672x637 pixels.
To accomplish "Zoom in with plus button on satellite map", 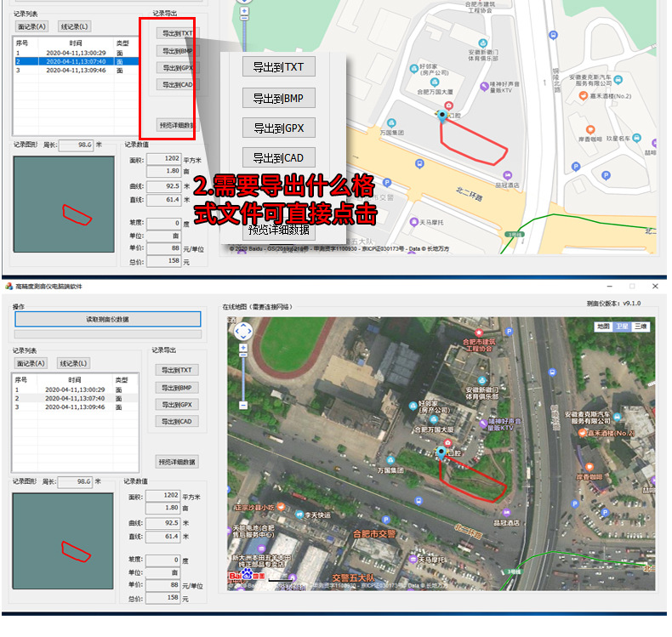I will [x=243, y=347].
